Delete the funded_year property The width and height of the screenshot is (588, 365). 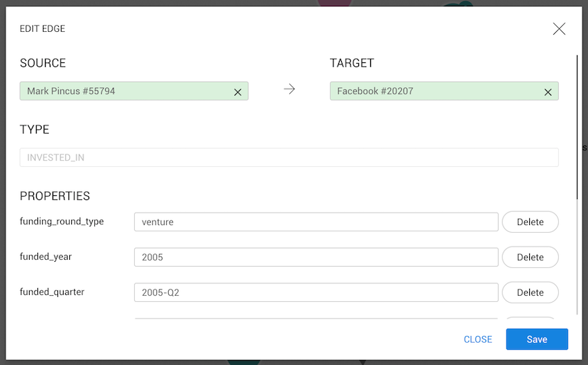coord(530,257)
